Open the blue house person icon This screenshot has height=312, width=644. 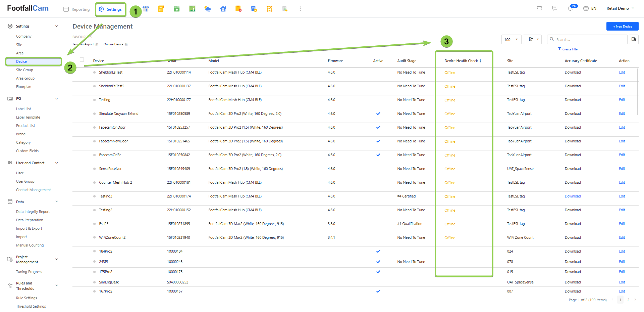point(223,9)
